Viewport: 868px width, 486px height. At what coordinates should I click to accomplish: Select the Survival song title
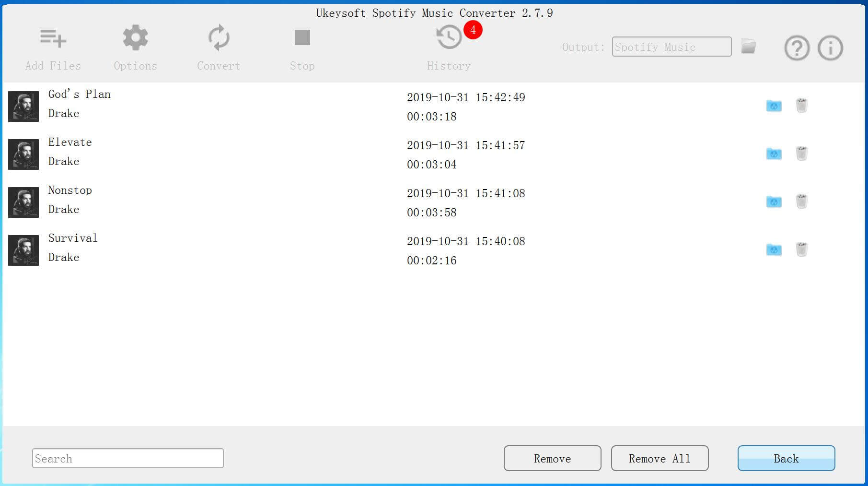click(x=73, y=238)
